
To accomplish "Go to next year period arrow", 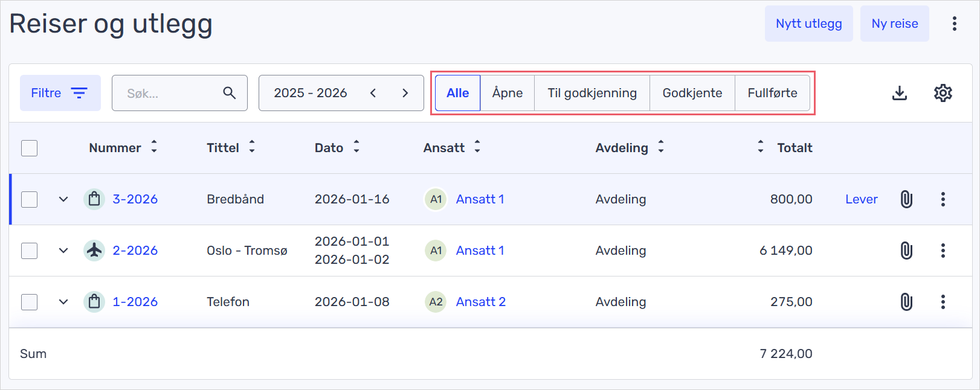I will pyautogui.click(x=405, y=93).
